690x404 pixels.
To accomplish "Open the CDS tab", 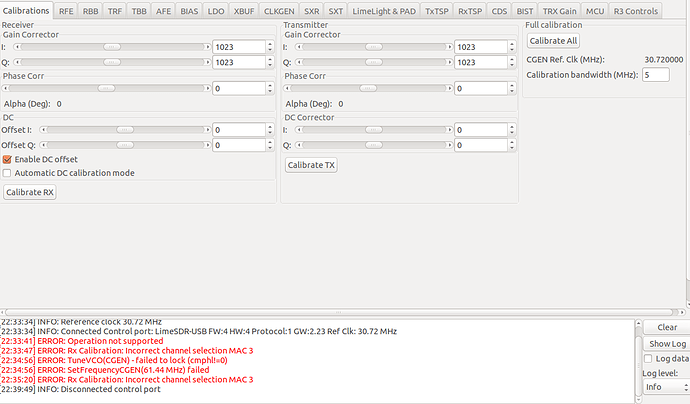I will tap(499, 11).
